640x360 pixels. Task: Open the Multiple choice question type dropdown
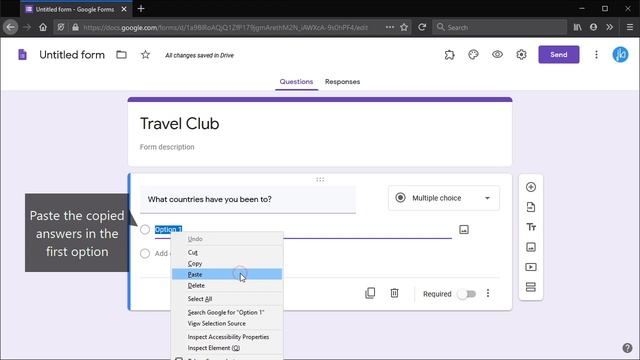click(x=444, y=198)
